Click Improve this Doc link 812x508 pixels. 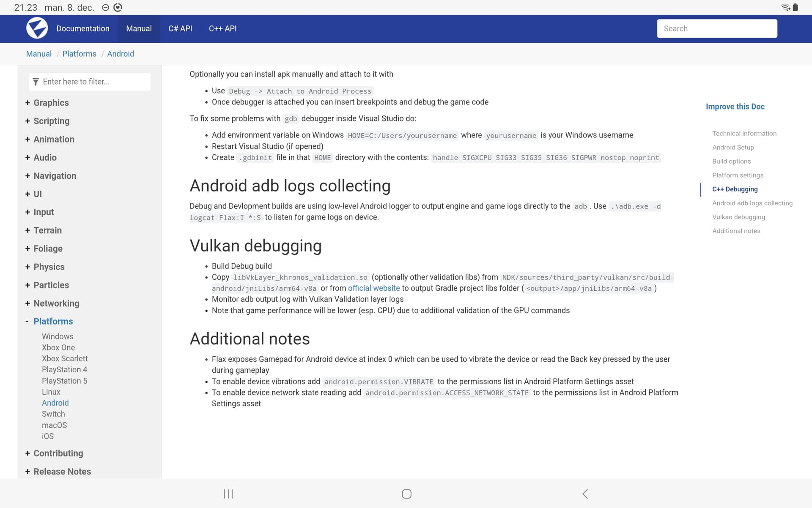click(x=735, y=107)
